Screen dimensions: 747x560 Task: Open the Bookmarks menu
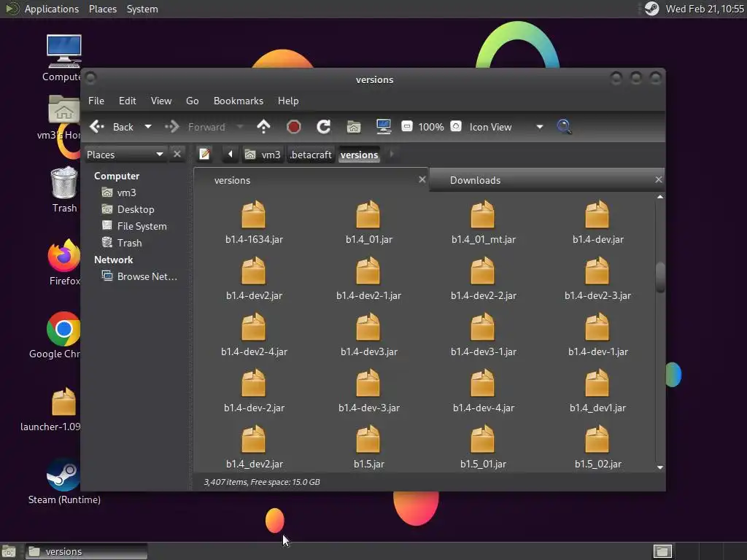(238, 101)
